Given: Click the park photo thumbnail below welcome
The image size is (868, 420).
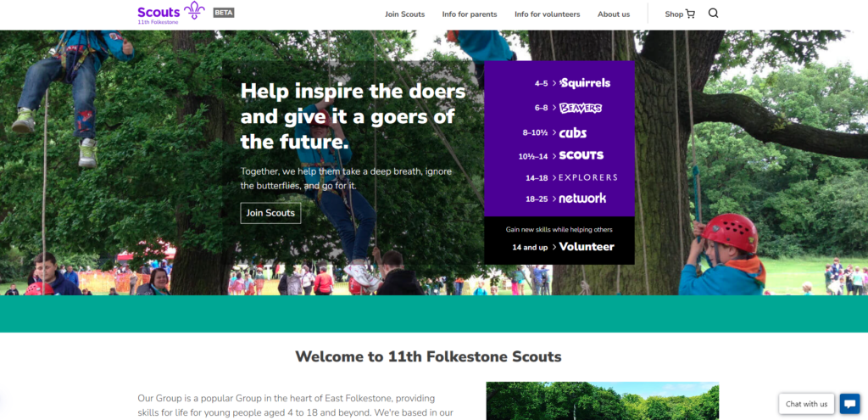Looking at the screenshot, I should (x=603, y=400).
